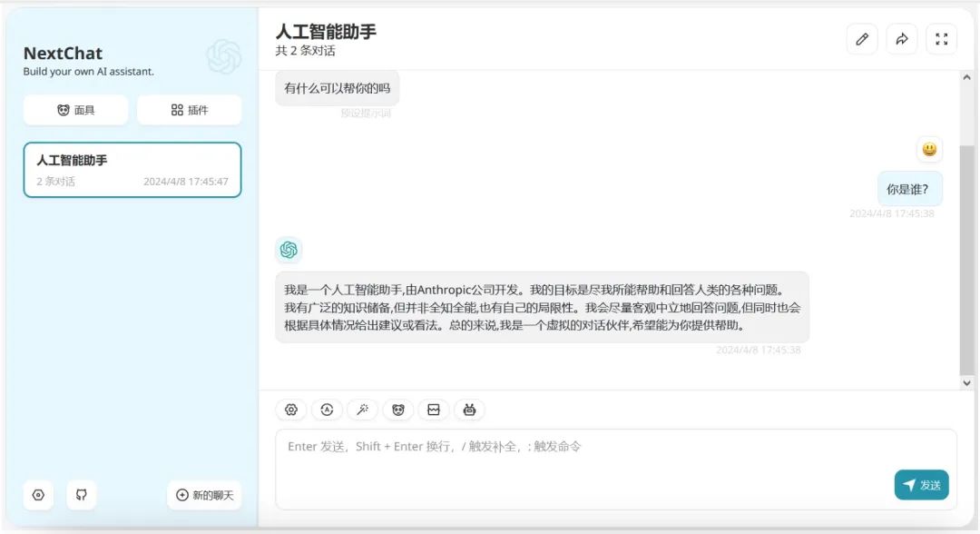Viewport: 980px width, 534px height.
Task: Click timestamp under 你是谁? message
Action: pyautogui.click(x=892, y=213)
